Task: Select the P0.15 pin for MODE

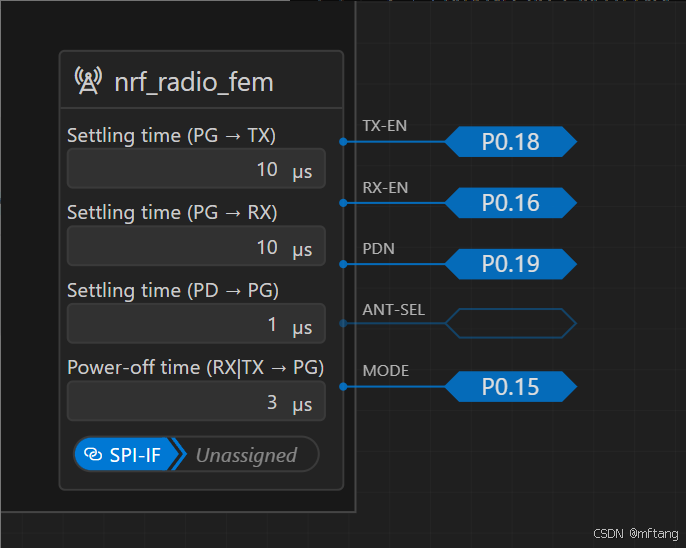Action: point(511,387)
